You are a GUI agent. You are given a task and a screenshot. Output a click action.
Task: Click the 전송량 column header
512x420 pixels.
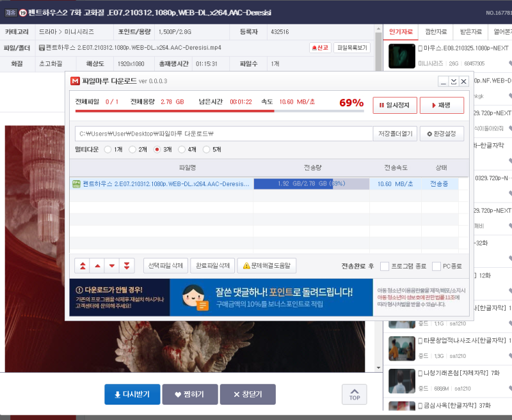tap(312, 167)
